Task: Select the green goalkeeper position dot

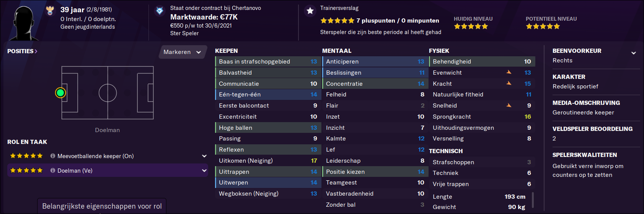Action: [60, 93]
